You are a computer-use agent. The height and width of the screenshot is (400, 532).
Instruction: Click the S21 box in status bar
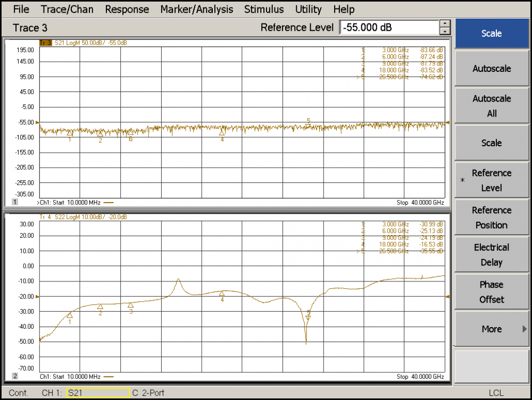click(98, 393)
